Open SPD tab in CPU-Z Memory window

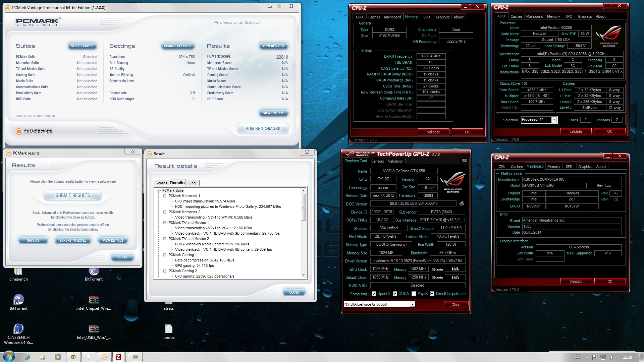click(426, 17)
